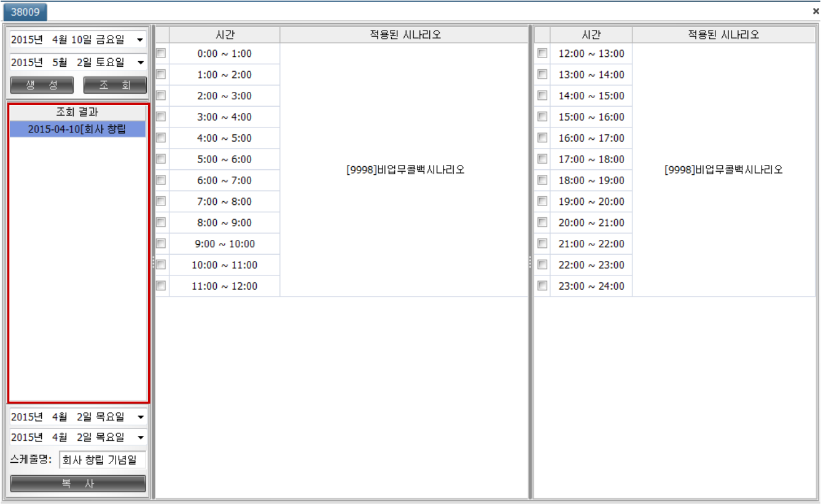This screenshot has height=504, width=821.
Task: Check the box for 2:00 ~ 3:00
Action: 161,96
